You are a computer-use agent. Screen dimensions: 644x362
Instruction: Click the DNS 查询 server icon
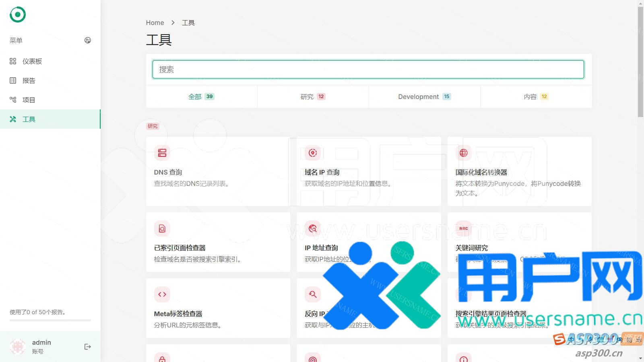[x=162, y=153]
